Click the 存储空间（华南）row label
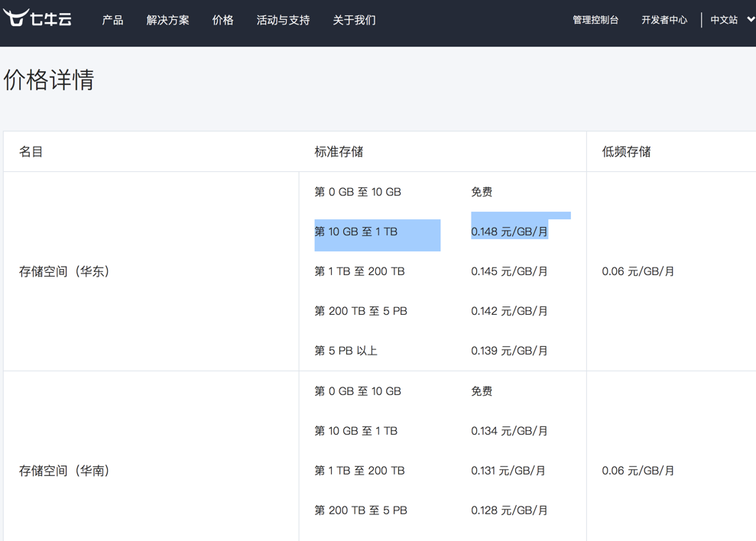756x541 pixels. point(65,471)
